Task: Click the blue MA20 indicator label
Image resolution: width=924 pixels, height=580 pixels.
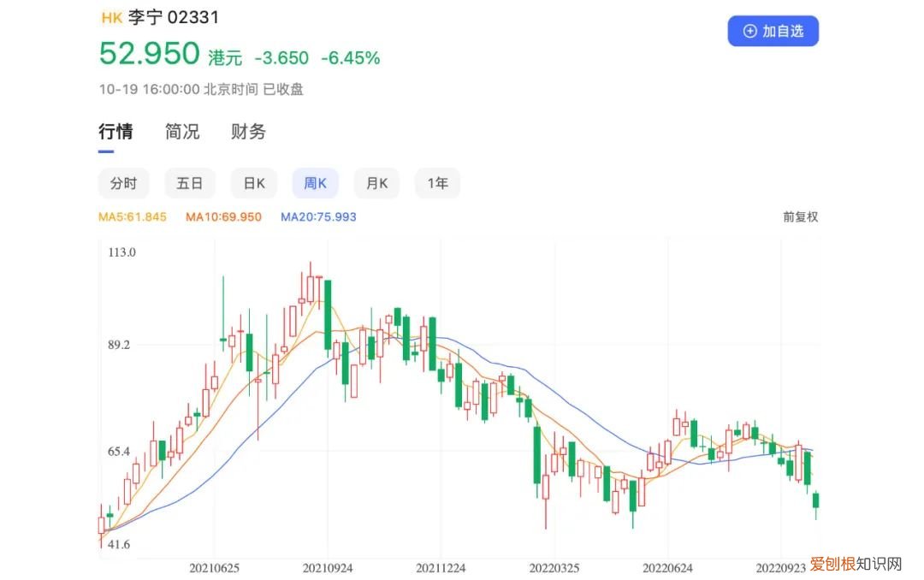Action: point(318,217)
